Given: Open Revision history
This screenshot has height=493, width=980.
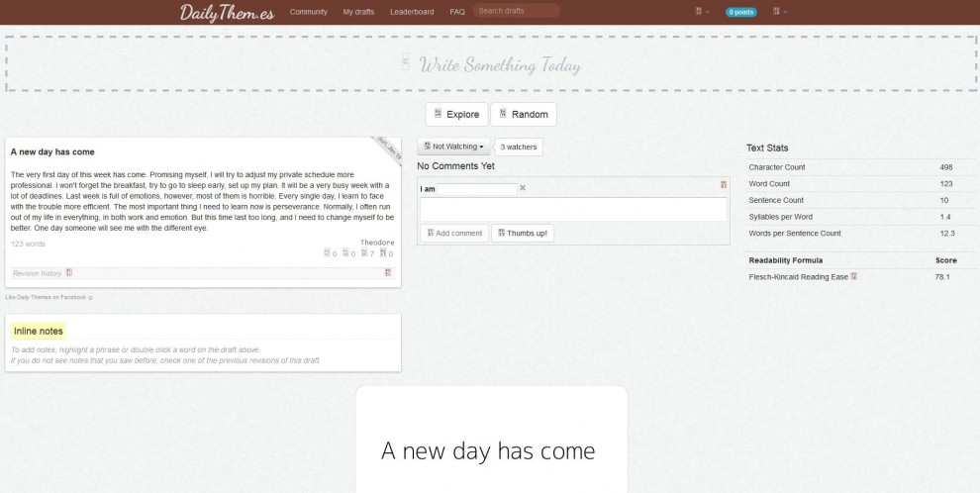Looking at the screenshot, I should coord(37,273).
